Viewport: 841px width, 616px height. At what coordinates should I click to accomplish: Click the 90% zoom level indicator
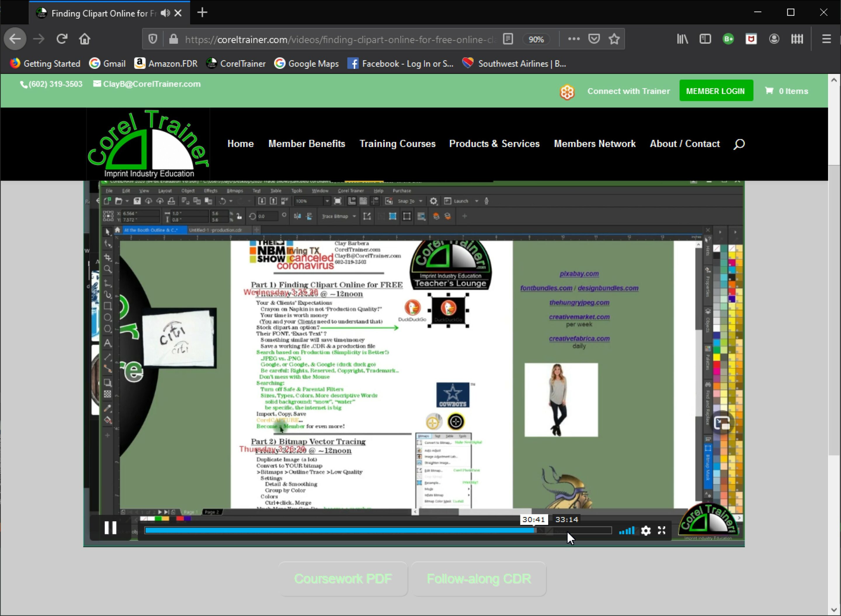click(x=536, y=39)
